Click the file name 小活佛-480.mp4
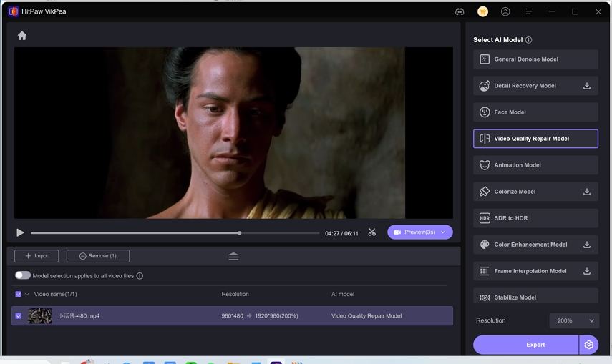The width and height of the screenshot is (612, 364). point(79,315)
